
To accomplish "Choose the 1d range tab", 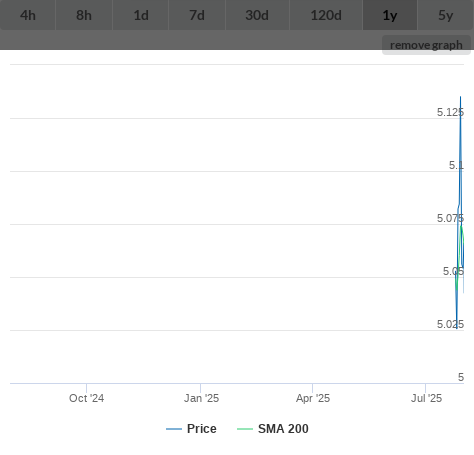I will [x=141, y=15].
